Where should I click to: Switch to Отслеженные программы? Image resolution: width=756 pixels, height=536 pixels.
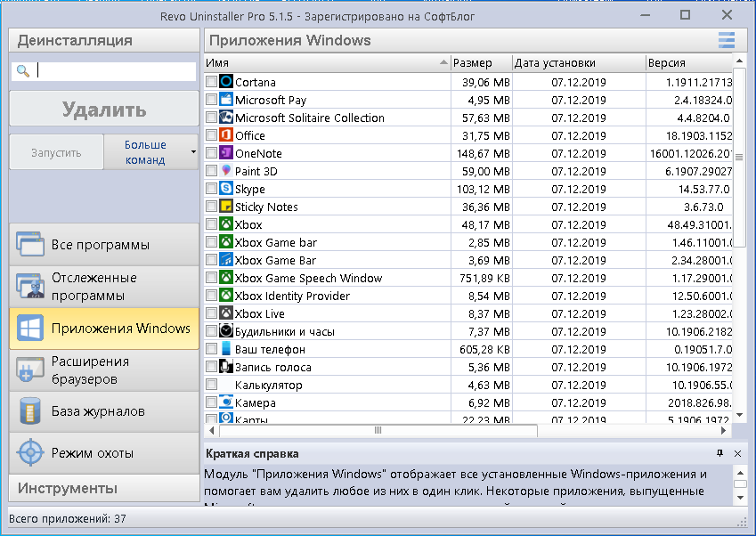tap(104, 287)
